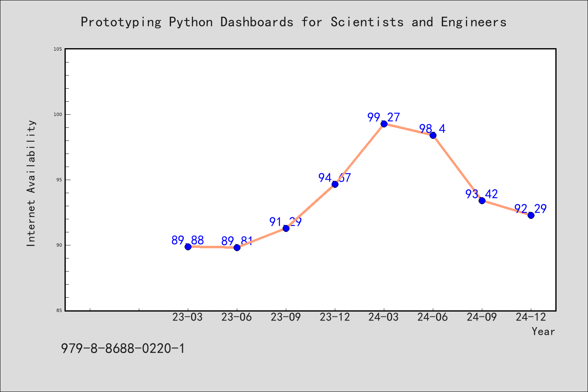Click the x-axis tick label 24-12
This screenshot has height=392, width=588.
(531, 317)
